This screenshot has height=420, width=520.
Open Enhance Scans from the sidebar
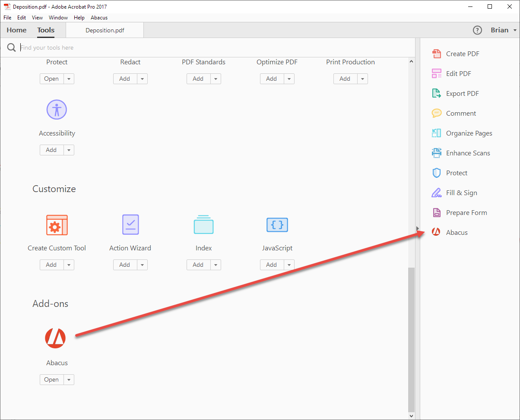[x=468, y=153]
